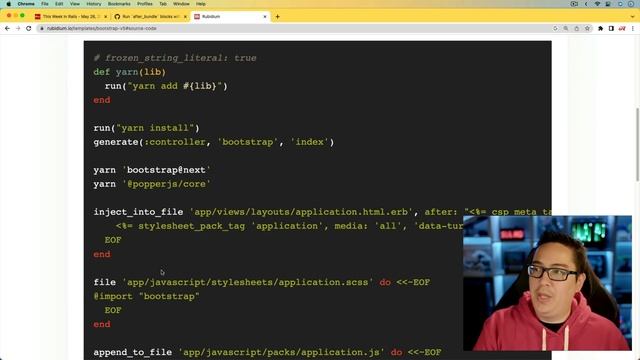Screen dimensions: 640x360
Task: Open the Edit menu
Action: [59, 4]
